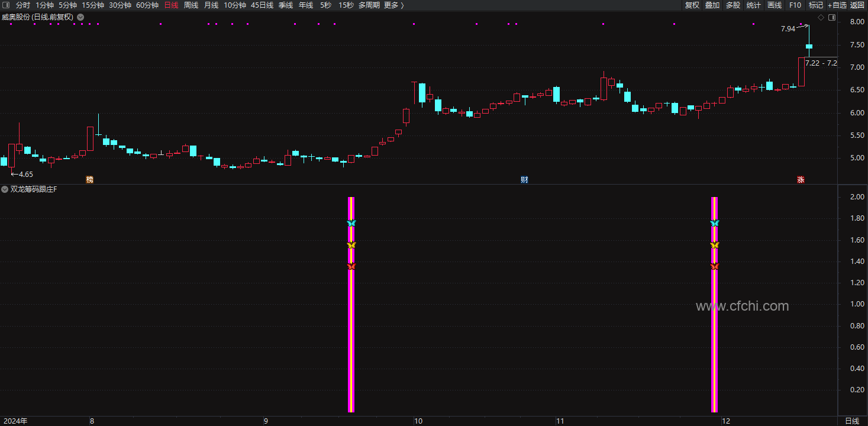Click the 7.22 - 7.2 gap label

pyautogui.click(x=821, y=63)
